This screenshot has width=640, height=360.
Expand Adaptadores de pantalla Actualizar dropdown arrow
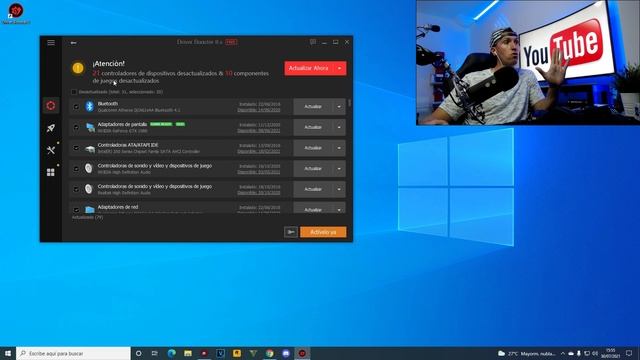339,127
